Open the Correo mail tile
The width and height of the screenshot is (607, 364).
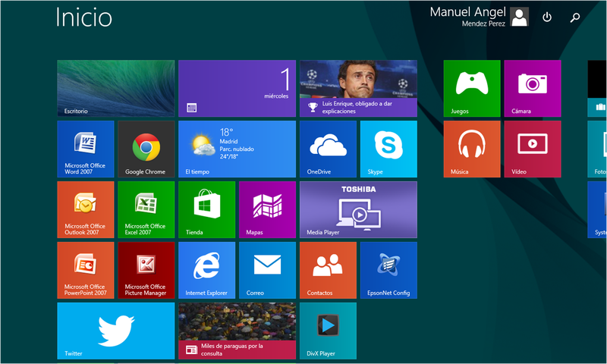click(x=267, y=271)
